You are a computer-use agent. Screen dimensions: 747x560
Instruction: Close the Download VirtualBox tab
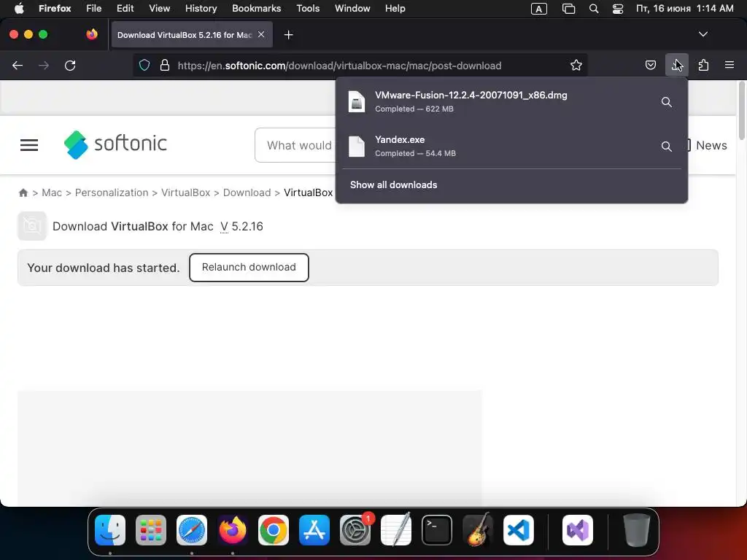pos(261,34)
